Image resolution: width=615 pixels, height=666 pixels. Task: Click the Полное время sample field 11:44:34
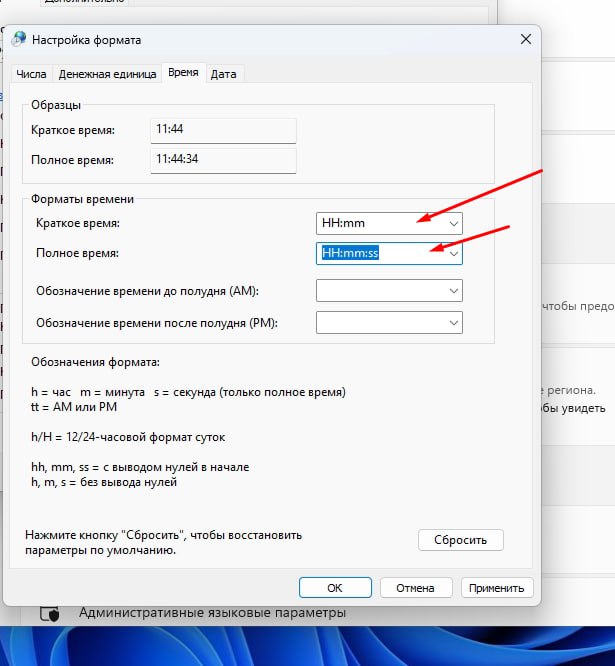click(223, 160)
